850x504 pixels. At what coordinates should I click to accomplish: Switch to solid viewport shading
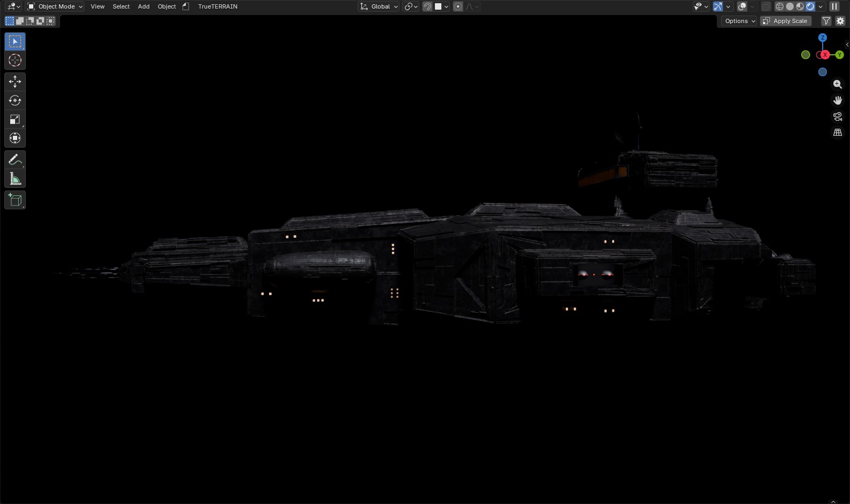[x=790, y=6]
